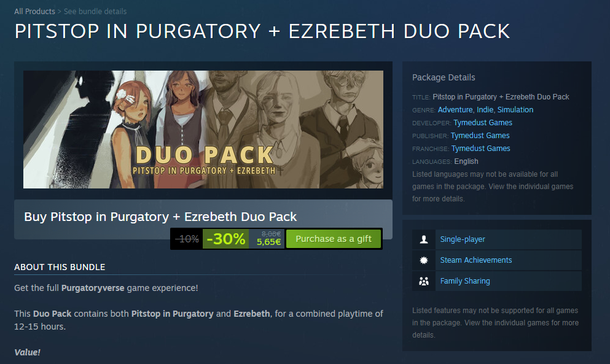Open the Simulation genre link
Image resolution: width=610 pixels, height=364 pixels.
point(515,110)
